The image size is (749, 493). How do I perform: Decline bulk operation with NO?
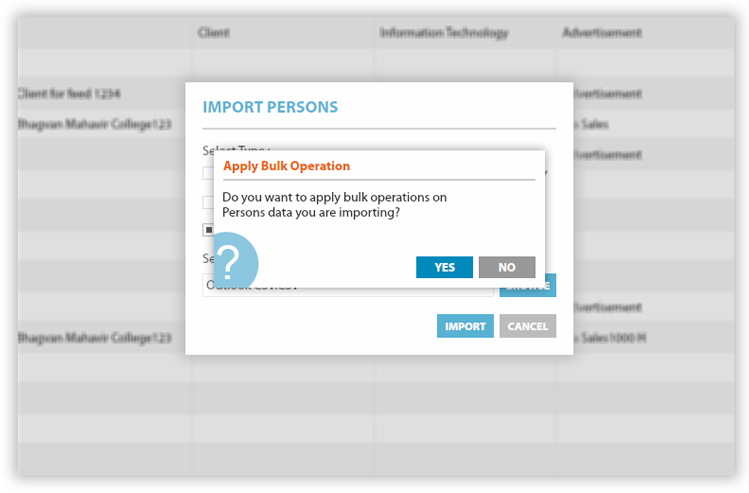click(507, 267)
